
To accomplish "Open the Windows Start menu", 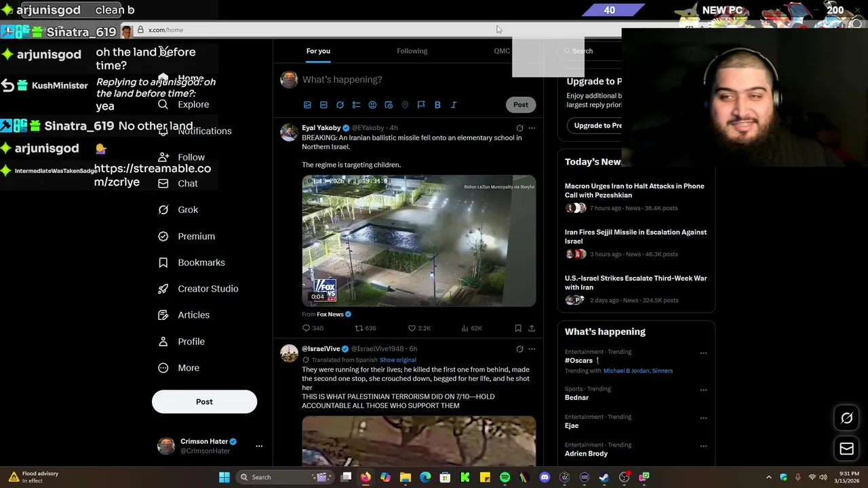I will (x=224, y=477).
